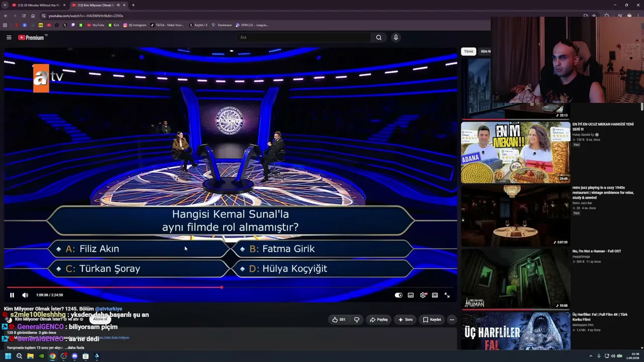Screen dimensions: 644x362
Task: Start voice search with microphone
Action: tap(396, 37)
